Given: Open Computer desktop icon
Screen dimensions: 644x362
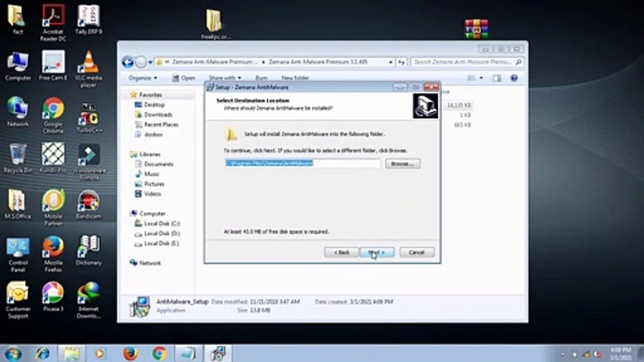Looking at the screenshot, I should point(18,66).
